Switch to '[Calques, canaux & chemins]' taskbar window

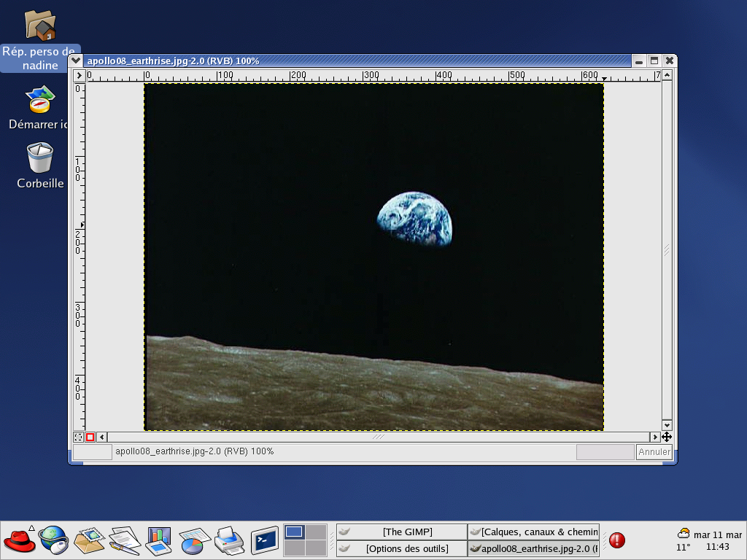[533, 532]
